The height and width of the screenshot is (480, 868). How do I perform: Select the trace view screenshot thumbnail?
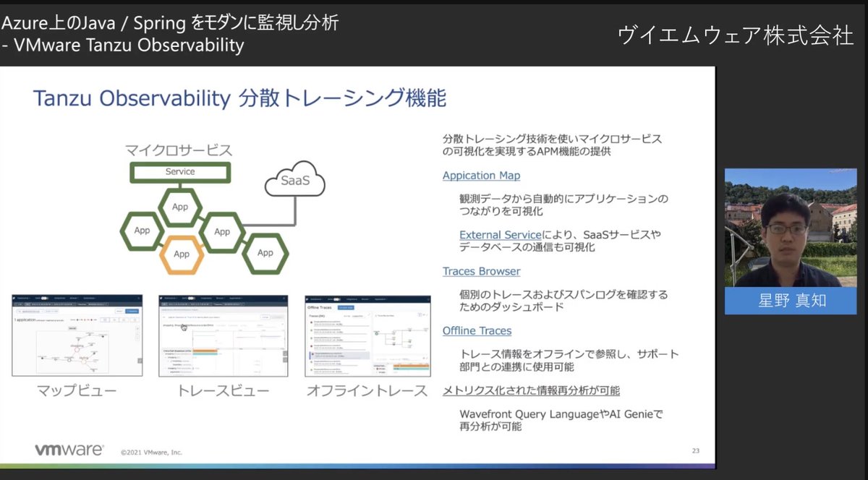point(223,335)
